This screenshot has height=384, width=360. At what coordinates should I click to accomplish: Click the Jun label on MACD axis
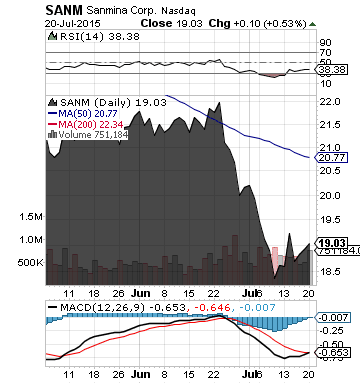140,374
